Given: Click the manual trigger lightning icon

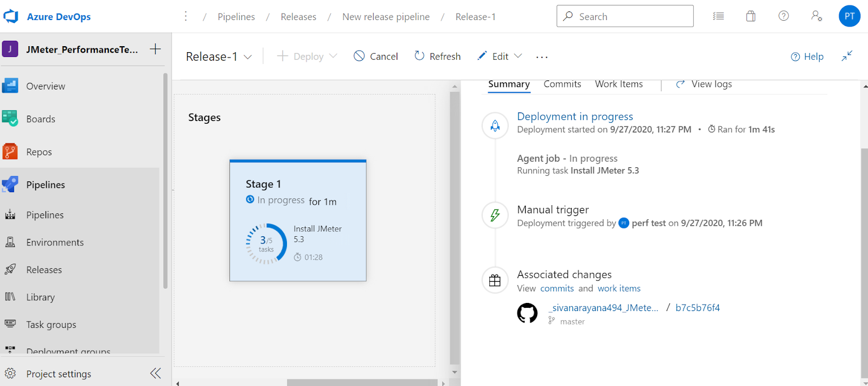Looking at the screenshot, I should [495, 215].
